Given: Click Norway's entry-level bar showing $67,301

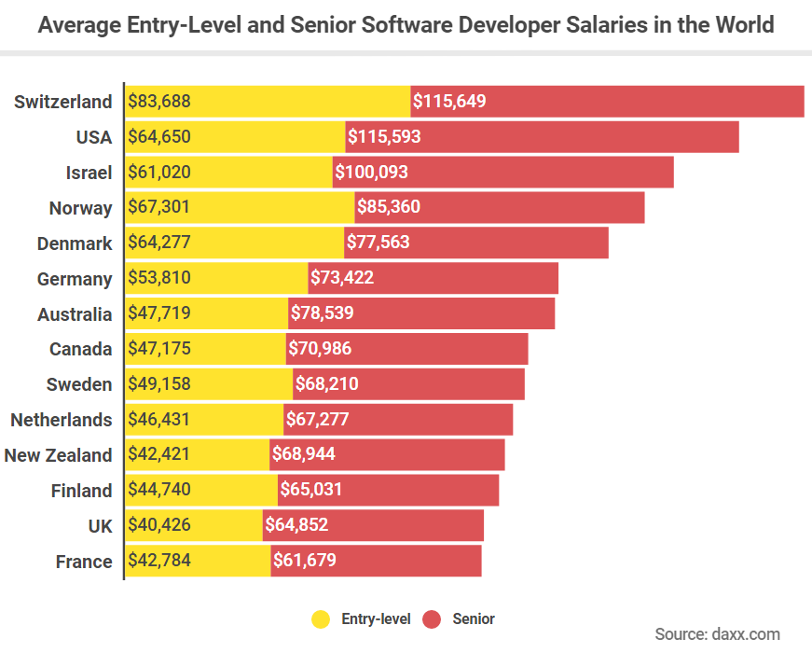Looking at the screenshot, I should tap(240, 207).
